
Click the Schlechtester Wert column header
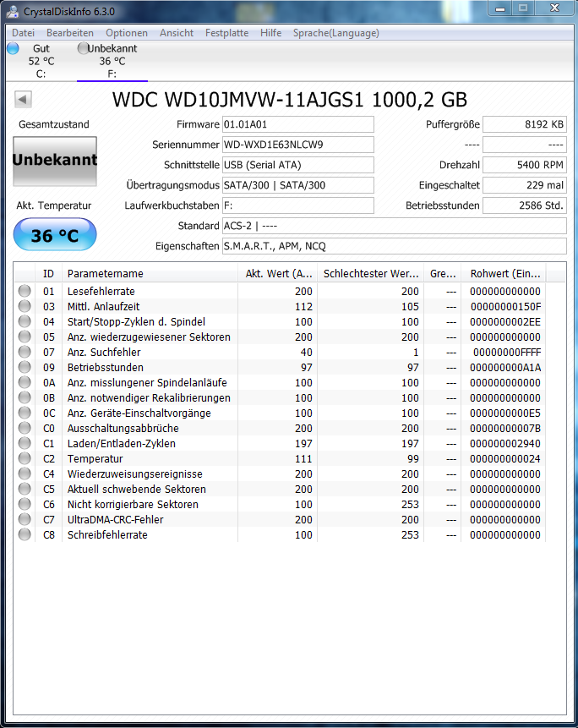[371, 273]
